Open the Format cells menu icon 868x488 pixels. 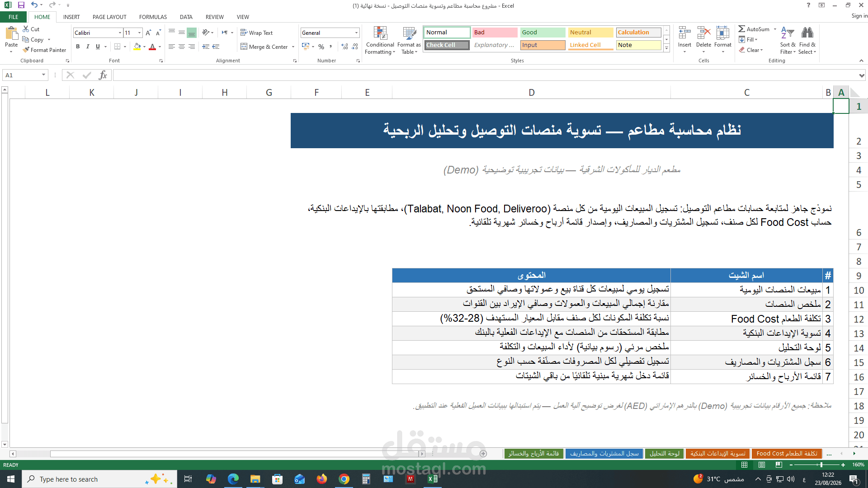click(722, 33)
